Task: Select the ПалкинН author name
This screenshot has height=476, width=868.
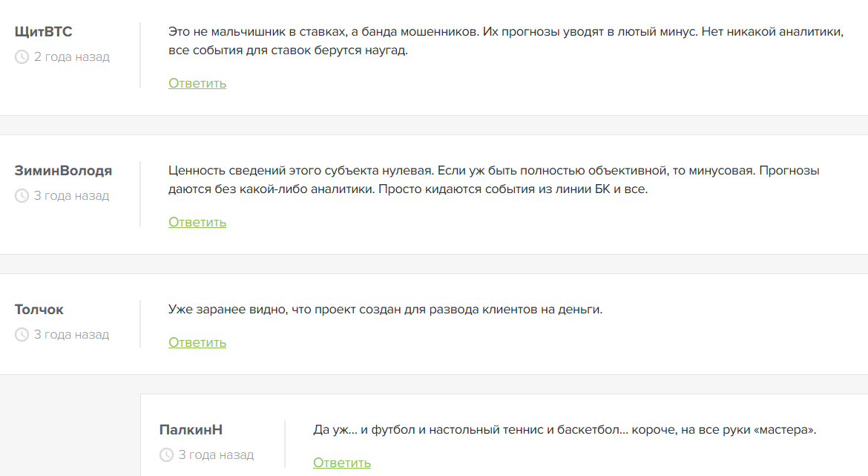Action: pyautogui.click(x=191, y=429)
